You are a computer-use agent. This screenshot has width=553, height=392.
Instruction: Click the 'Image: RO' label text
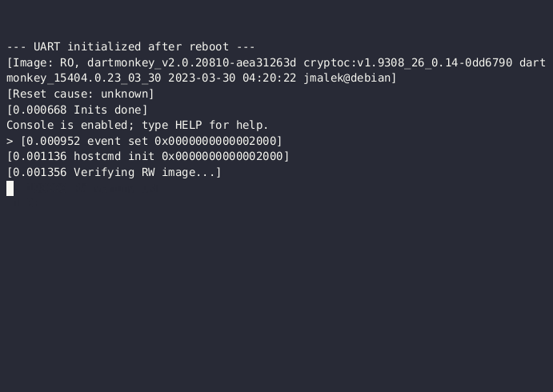(x=43, y=62)
